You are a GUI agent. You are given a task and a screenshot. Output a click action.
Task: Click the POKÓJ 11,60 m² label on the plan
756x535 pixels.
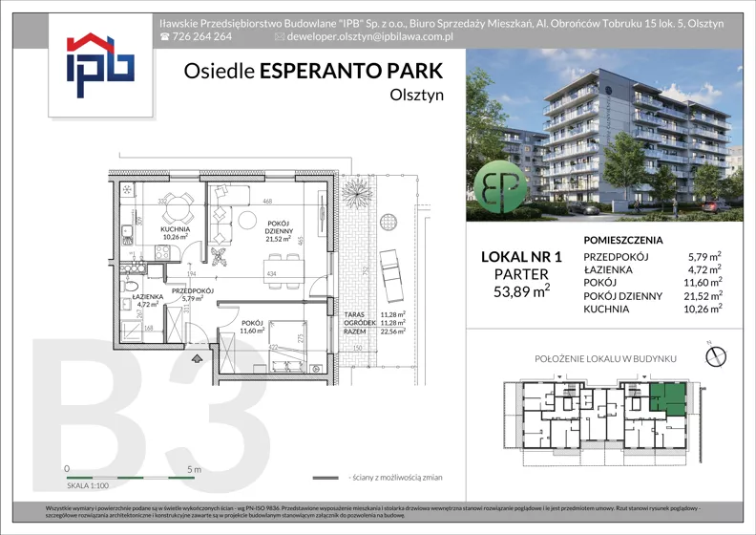pyautogui.click(x=252, y=327)
